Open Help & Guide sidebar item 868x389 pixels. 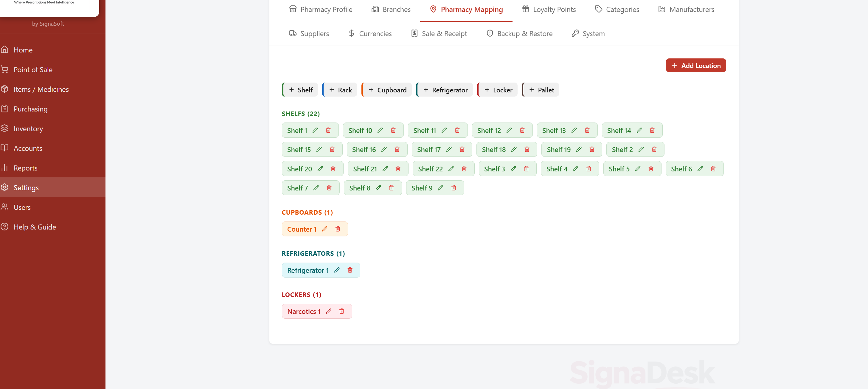click(35, 227)
